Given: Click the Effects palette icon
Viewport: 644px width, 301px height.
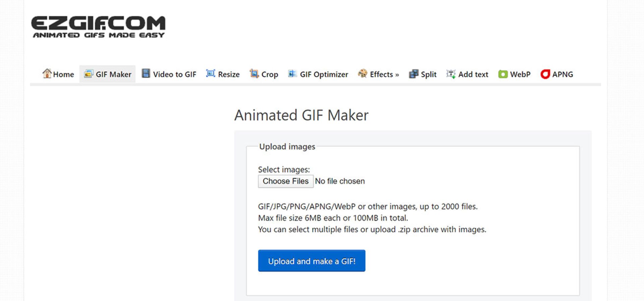Looking at the screenshot, I should [x=363, y=74].
